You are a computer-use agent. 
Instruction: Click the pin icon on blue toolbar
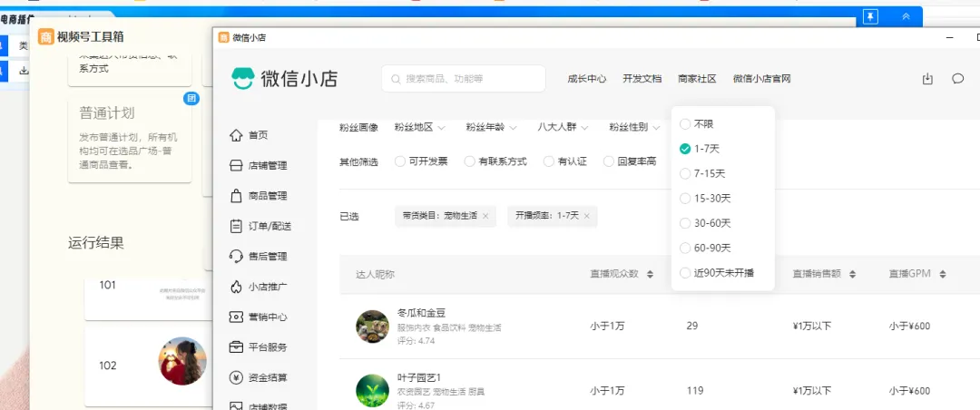(x=870, y=17)
